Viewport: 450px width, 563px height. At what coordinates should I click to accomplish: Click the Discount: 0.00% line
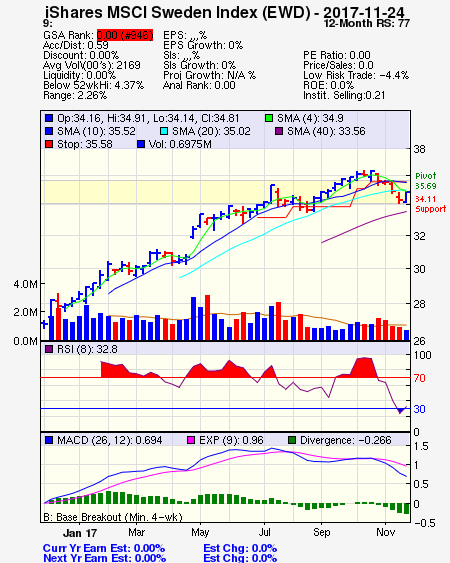(81, 55)
